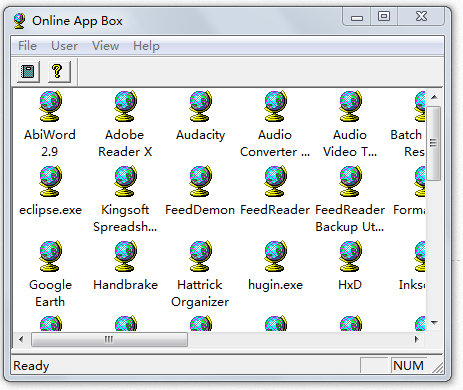Click the Online App Box title bar icon

point(20,21)
